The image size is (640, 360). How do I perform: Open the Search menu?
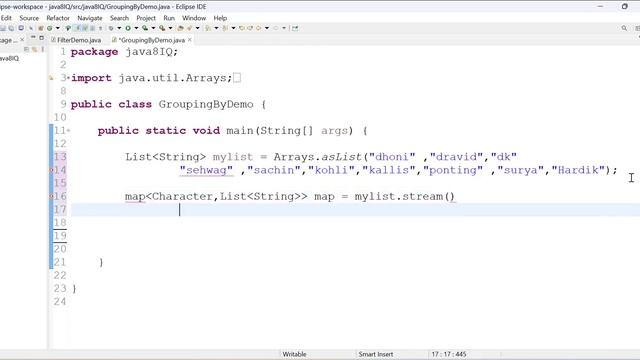point(119,18)
